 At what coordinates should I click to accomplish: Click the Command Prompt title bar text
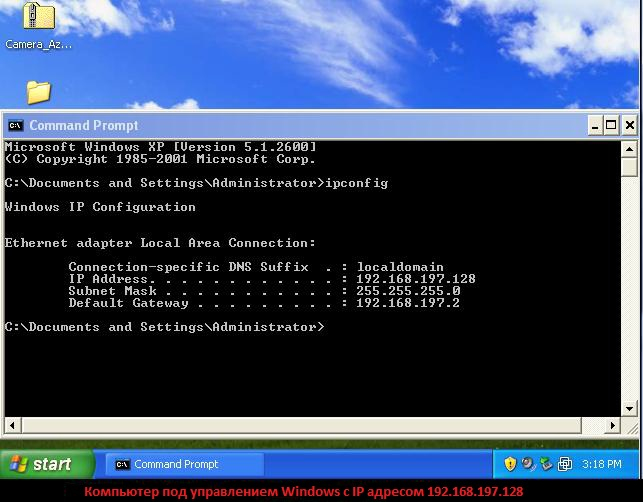[x=84, y=125]
